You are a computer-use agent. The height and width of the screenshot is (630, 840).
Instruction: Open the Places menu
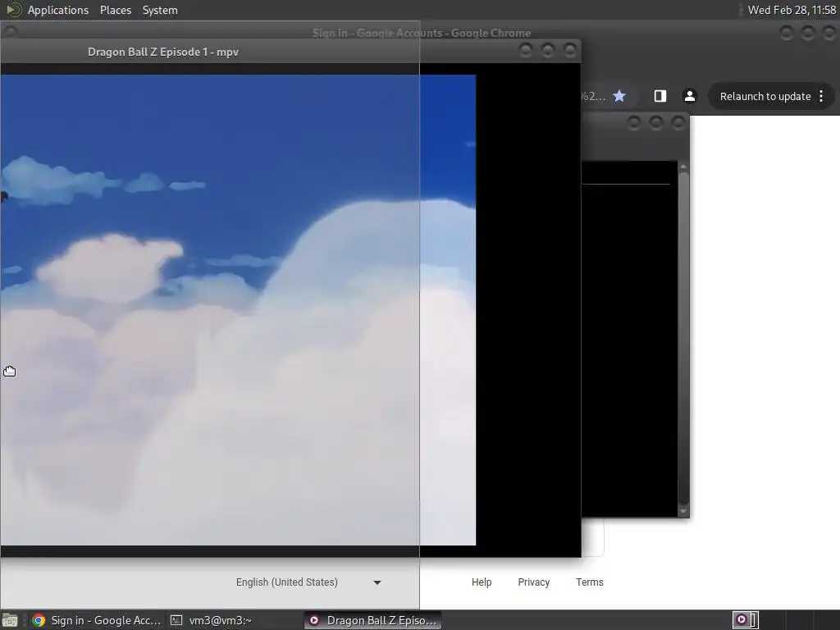(x=115, y=10)
